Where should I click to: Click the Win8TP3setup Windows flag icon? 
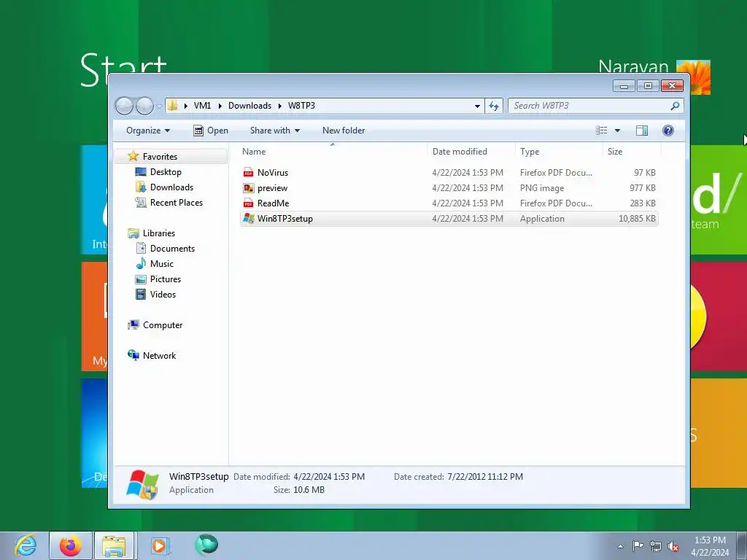click(249, 219)
